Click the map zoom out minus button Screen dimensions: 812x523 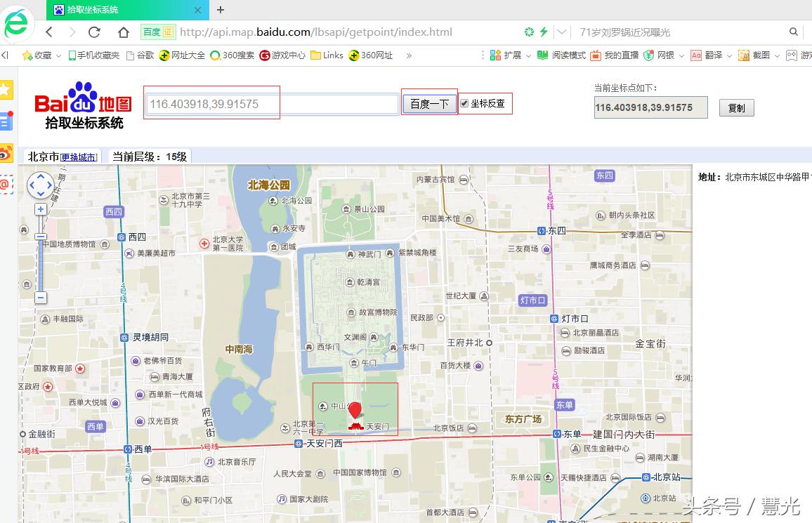coord(41,298)
